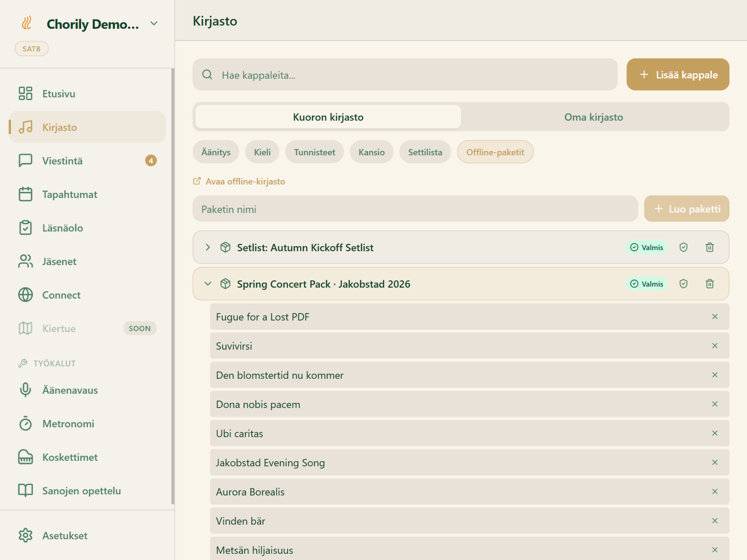Remove Vinden bär from the pack
This screenshot has width=747, height=560.
point(715,521)
